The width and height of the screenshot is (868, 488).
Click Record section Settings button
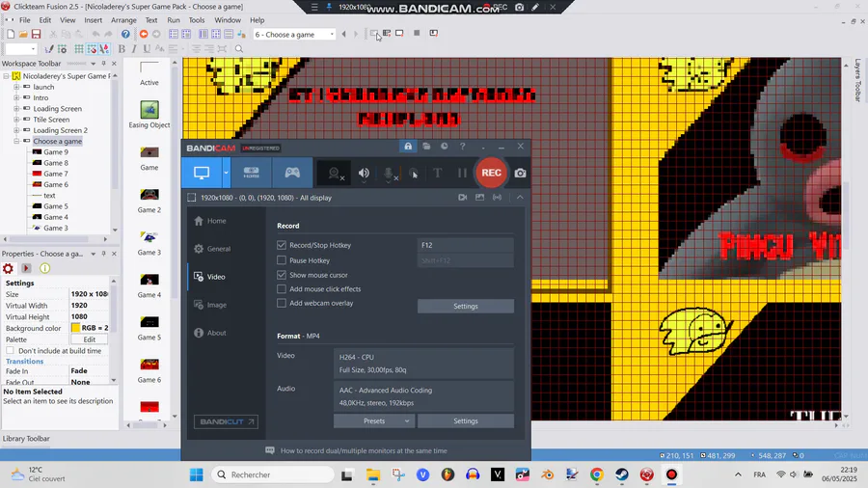(x=466, y=306)
